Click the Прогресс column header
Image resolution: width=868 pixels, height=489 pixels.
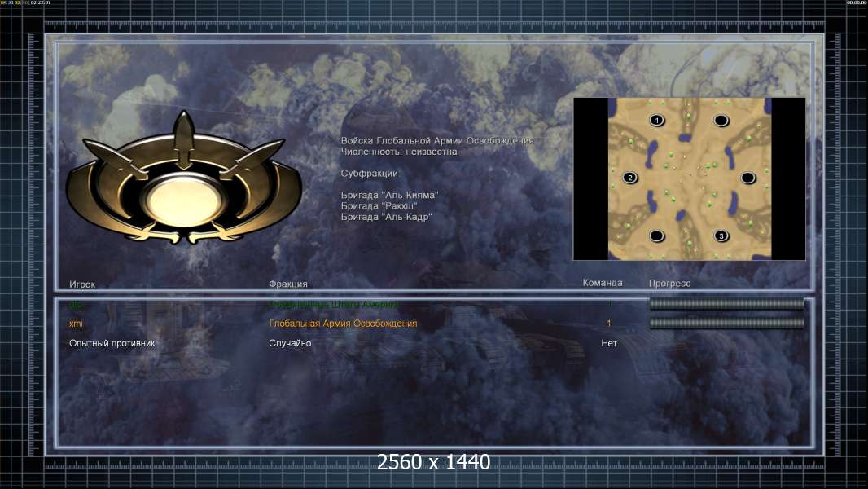click(669, 283)
